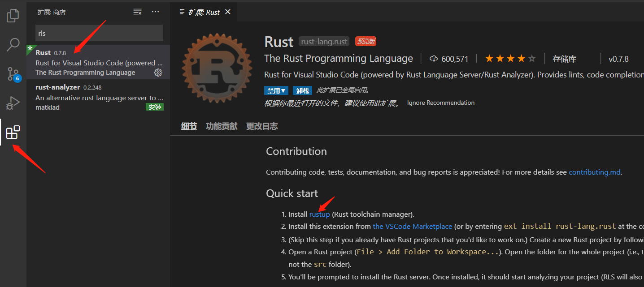Open the Search view icon
Image resolution: width=644 pixels, height=287 pixels.
pos(13,44)
